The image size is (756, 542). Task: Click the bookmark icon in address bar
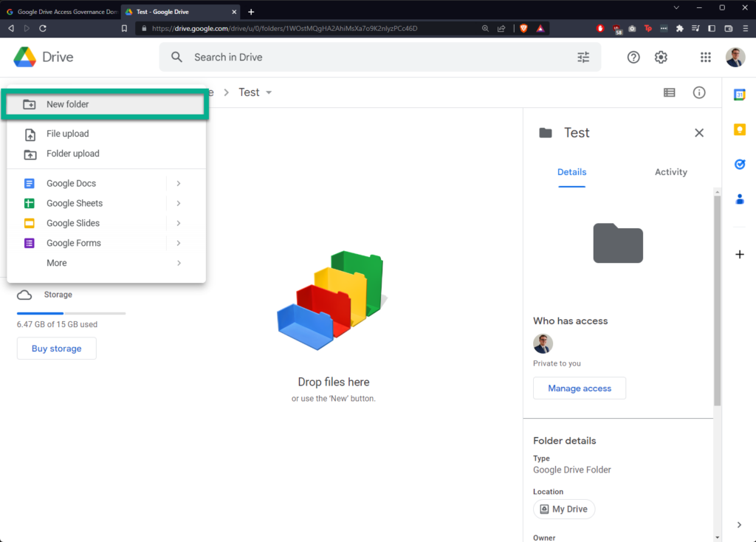point(124,29)
